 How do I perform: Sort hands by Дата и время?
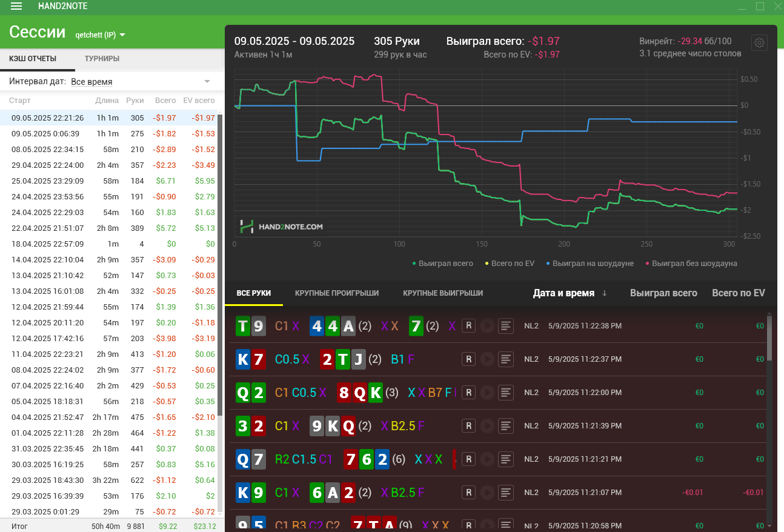click(x=563, y=293)
